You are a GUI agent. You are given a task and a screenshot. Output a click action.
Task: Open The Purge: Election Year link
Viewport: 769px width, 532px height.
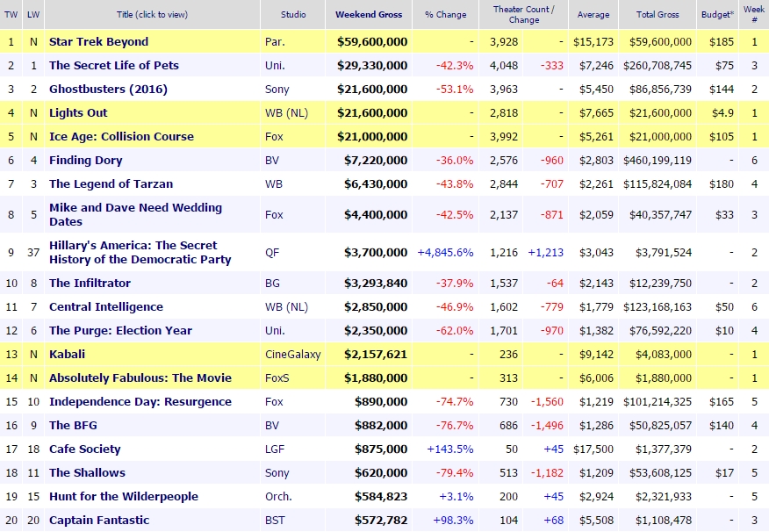[120, 330]
